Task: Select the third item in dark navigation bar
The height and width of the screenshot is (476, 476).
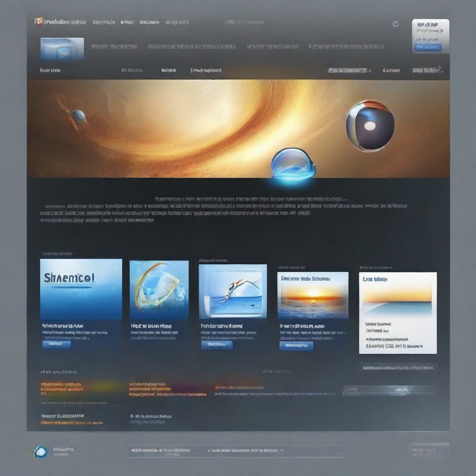Action: (x=168, y=70)
